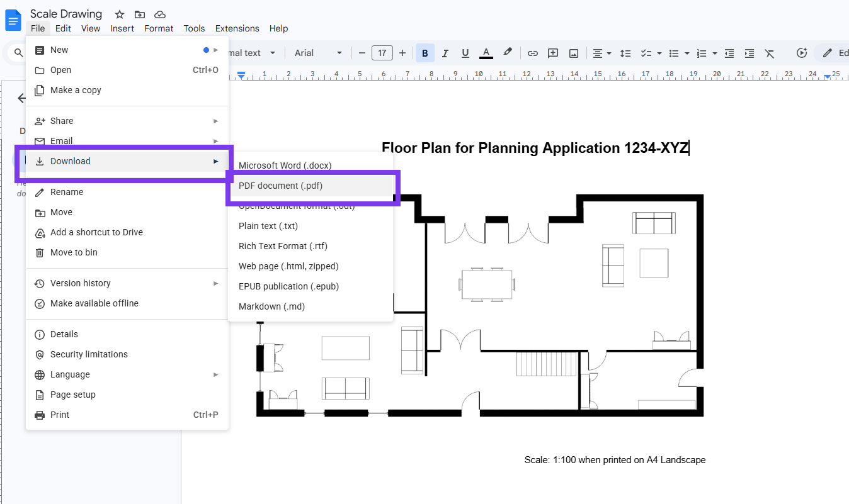Increase font size with the plus button
Image resolution: width=849 pixels, height=504 pixels.
(x=402, y=53)
